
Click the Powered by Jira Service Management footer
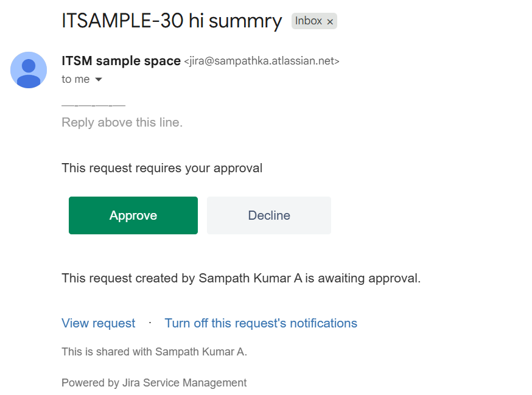coord(154,383)
